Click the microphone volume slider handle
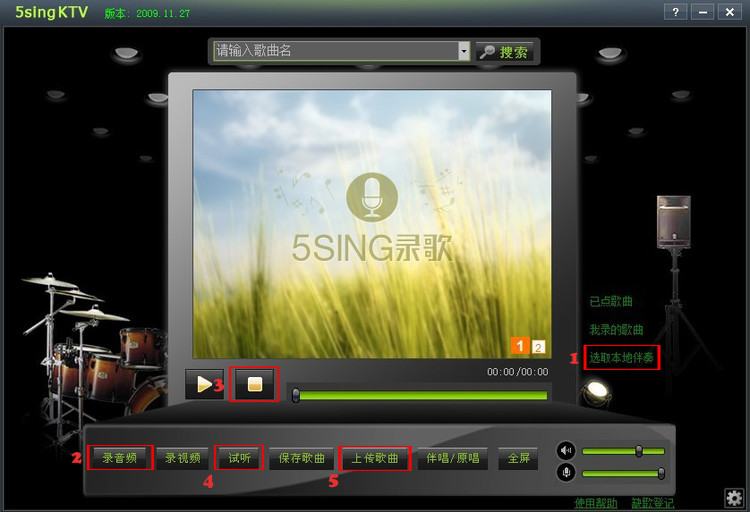The image size is (750, 512). pos(661,473)
